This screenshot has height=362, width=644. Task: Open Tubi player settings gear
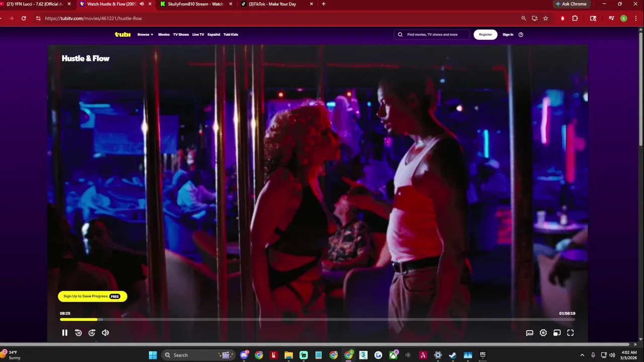[x=543, y=333]
